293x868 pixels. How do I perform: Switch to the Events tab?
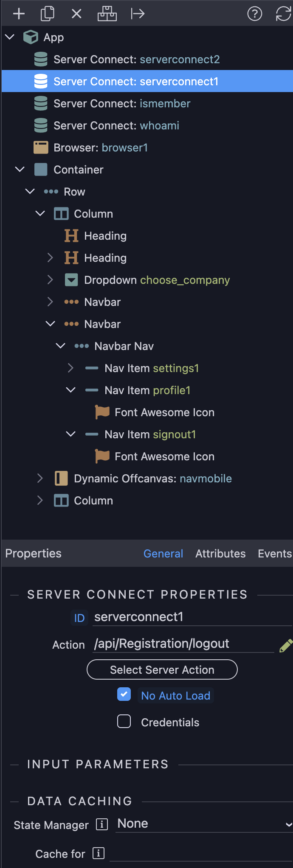point(275,554)
